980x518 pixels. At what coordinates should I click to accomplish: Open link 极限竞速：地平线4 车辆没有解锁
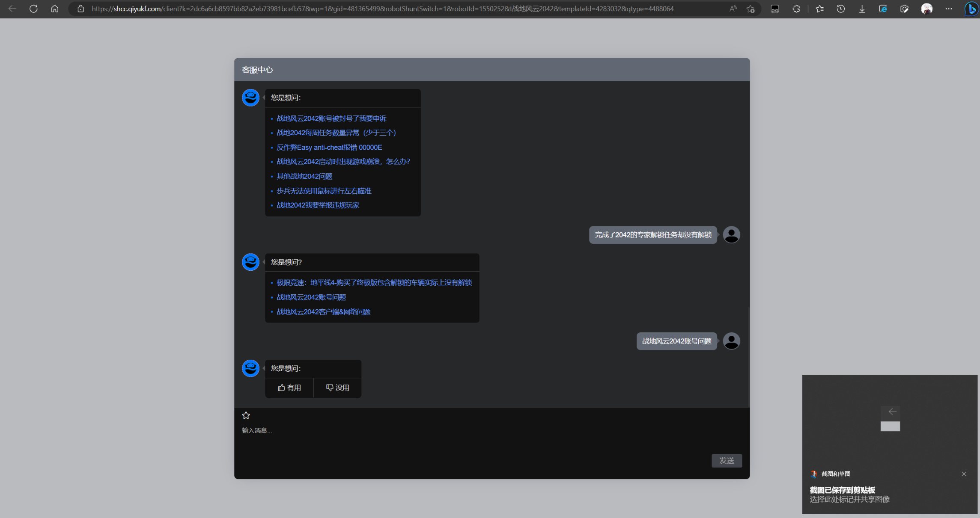[x=374, y=283]
